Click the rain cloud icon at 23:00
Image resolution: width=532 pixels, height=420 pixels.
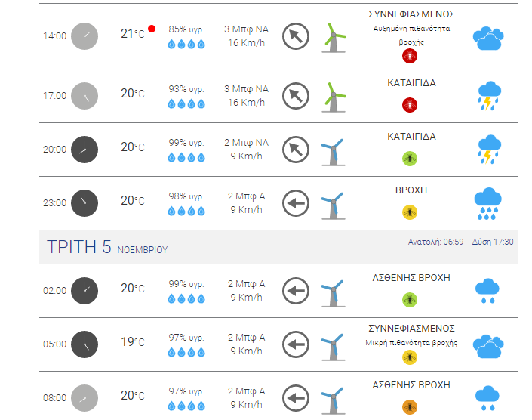click(x=487, y=203)
